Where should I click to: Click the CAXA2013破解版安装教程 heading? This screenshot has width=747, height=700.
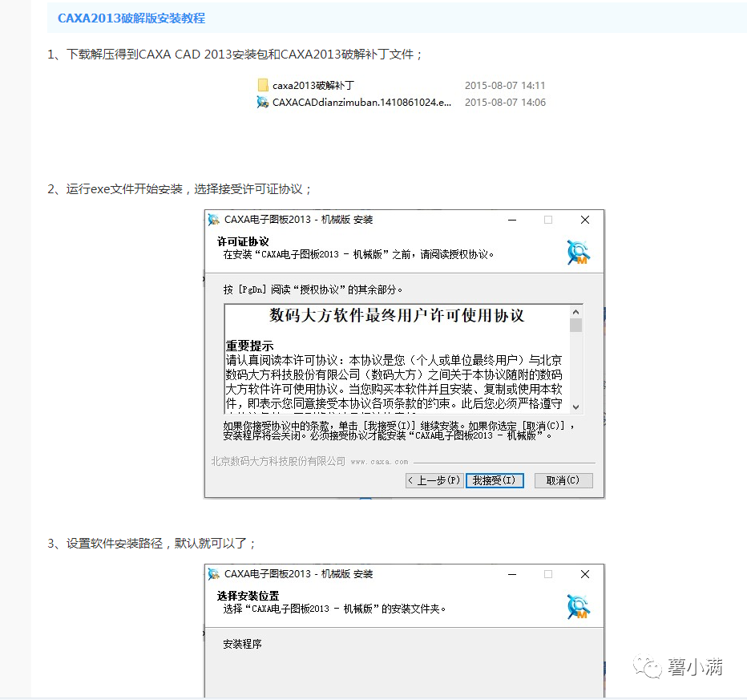(131, 18)
